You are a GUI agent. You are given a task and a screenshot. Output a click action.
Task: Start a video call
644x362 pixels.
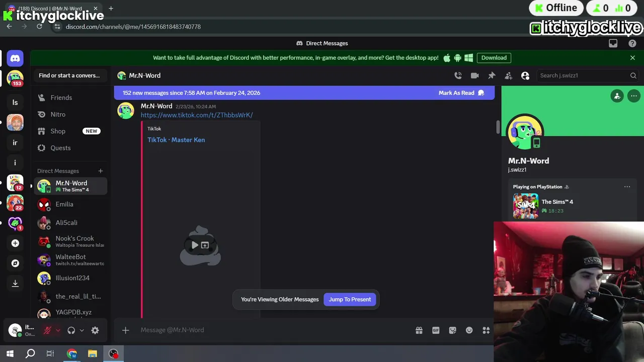pyautogui.click(x=474, y=75)
